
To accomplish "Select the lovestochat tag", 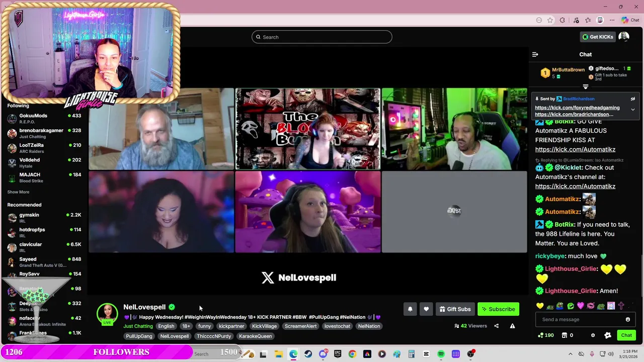I will point(337,326).
